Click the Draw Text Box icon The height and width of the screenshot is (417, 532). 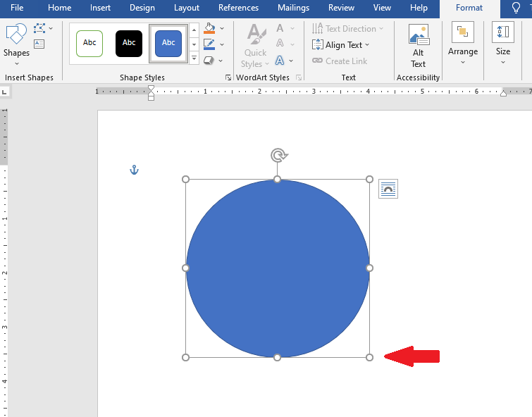tap(39, 44)
